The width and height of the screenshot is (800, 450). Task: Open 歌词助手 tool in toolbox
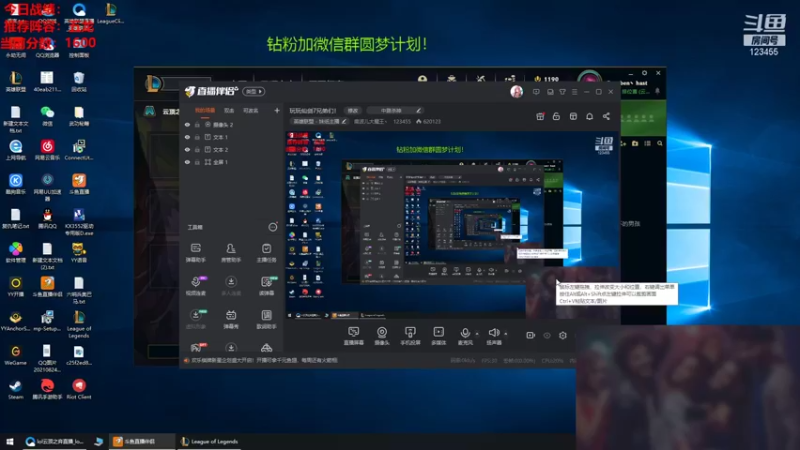pos(266,319)
